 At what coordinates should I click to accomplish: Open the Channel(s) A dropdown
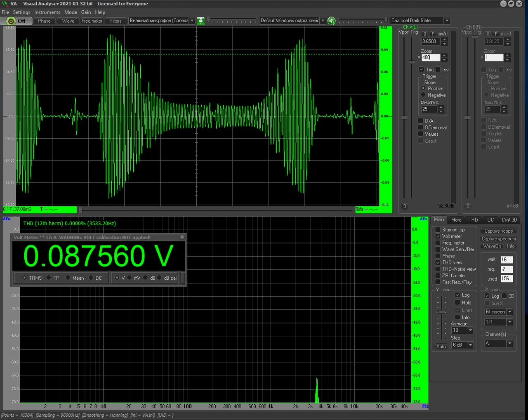coord(510,343)
